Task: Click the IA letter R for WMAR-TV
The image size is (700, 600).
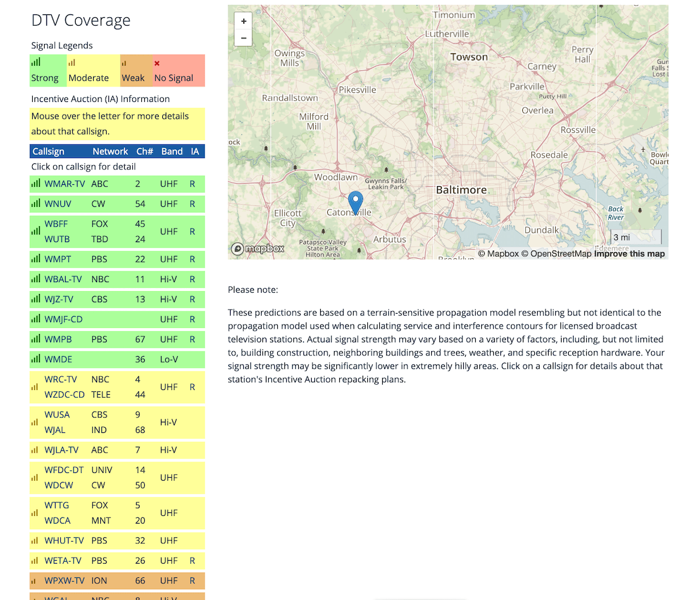Action: (193, 184)
